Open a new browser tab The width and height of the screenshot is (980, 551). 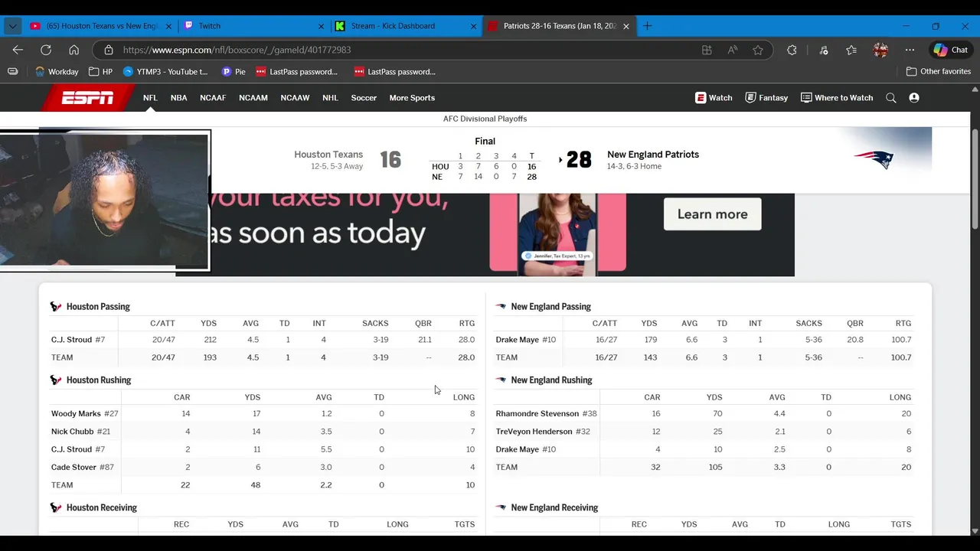point(647,26)
